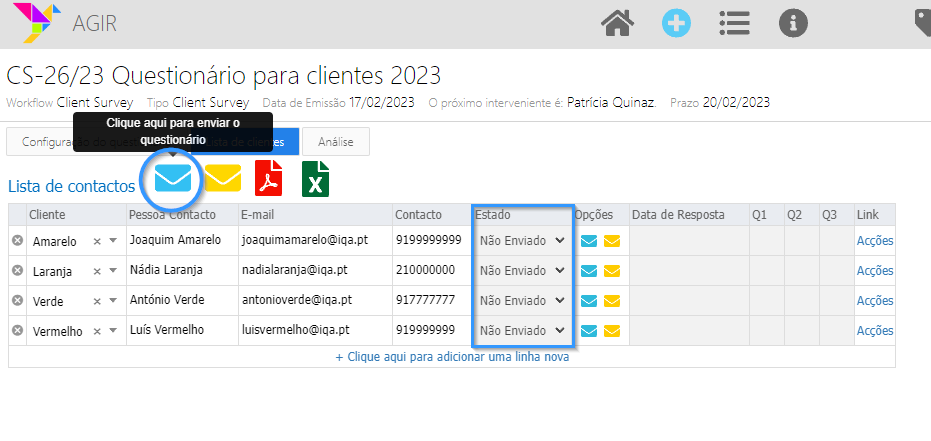
Task: Export contact list to Excel
Action: 315,178
